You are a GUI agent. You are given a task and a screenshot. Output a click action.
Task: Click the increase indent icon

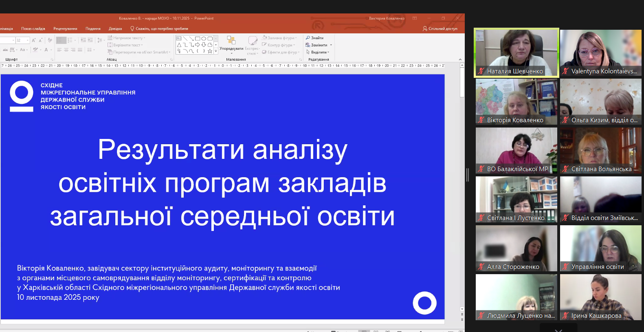click(x=90, y=40)
